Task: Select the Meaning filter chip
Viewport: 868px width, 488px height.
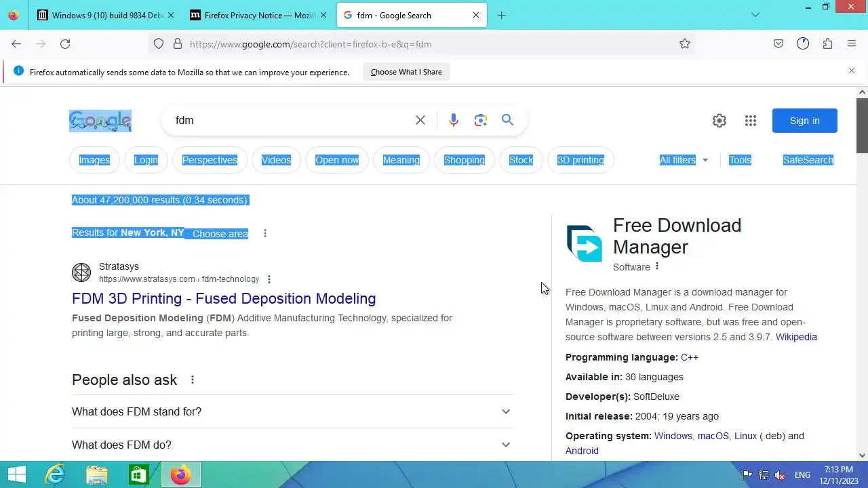Action: (401, 160)
